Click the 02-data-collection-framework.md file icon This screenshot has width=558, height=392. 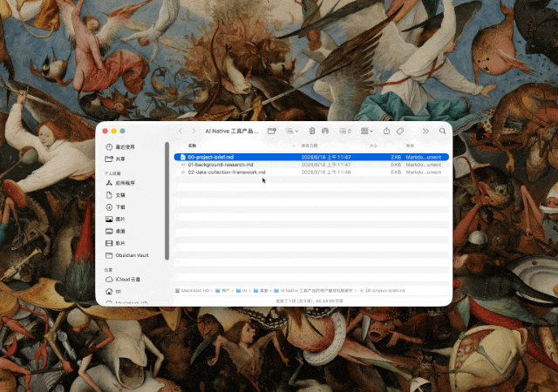[183, 172]
